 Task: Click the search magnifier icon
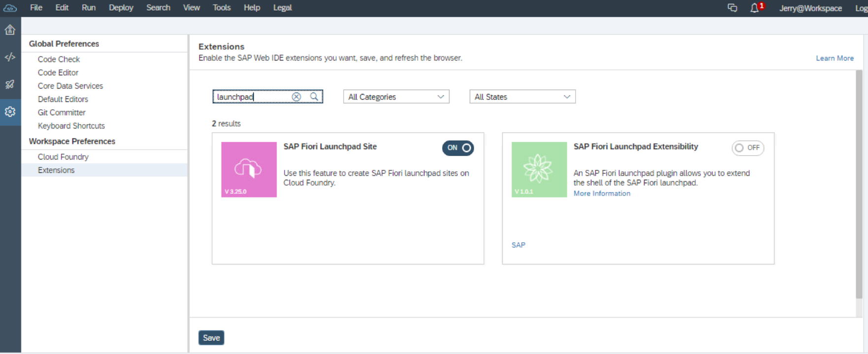click(314, 97)
